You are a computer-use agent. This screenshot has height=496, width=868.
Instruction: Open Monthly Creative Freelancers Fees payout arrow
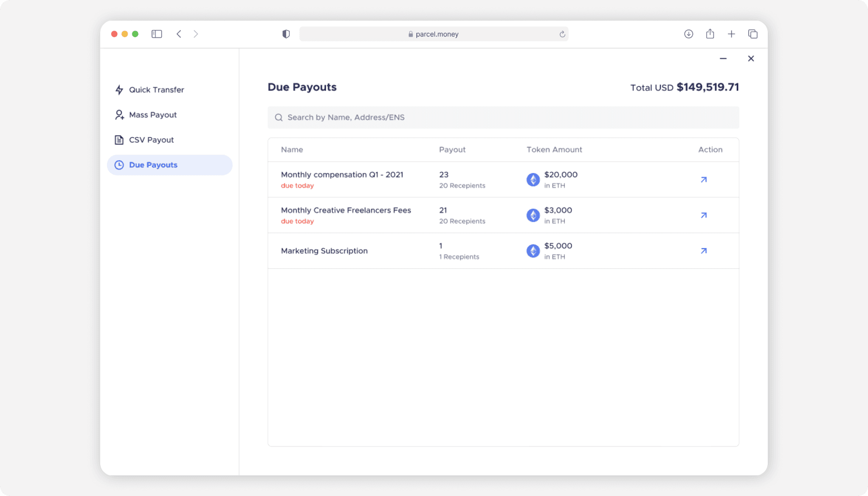click(x=704, y=215)
